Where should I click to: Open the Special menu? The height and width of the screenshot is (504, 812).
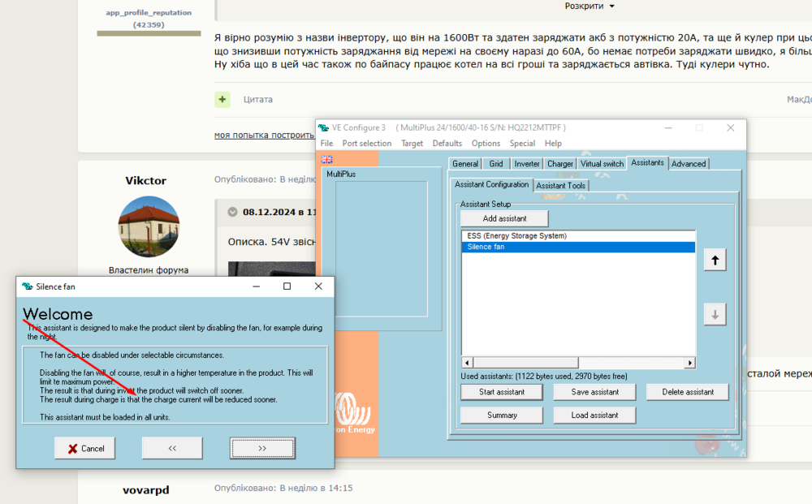(x=522, y=144)
